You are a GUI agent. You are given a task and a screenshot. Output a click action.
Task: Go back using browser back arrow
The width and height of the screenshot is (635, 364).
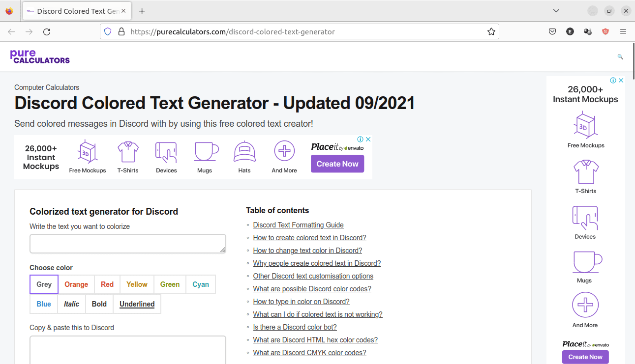coord(11,31)
